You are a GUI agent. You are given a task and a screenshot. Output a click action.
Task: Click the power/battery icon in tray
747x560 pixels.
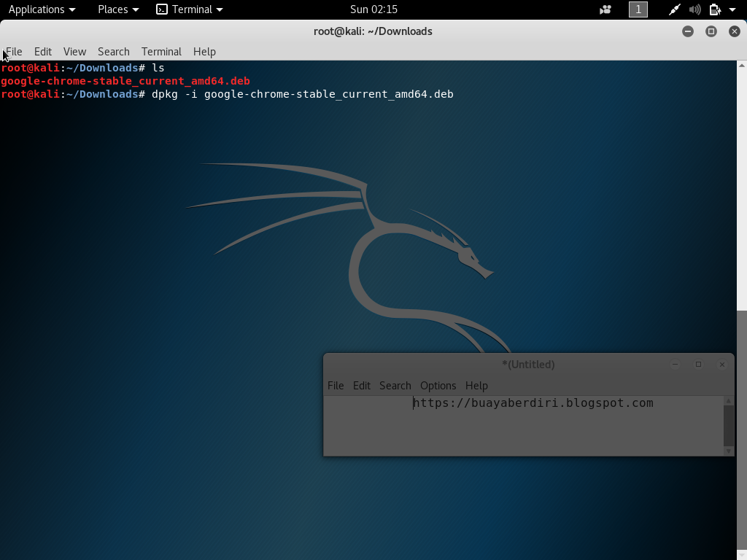715,9
